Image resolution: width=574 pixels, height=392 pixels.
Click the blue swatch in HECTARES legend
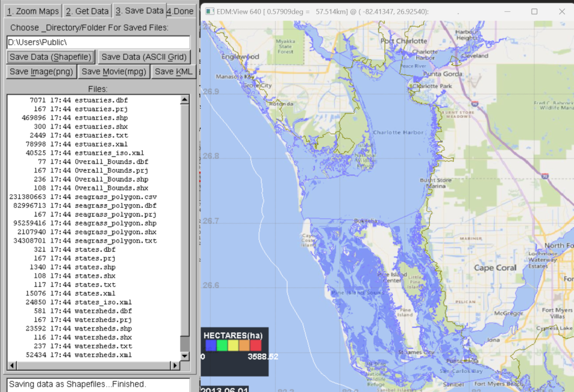point(210,345)
